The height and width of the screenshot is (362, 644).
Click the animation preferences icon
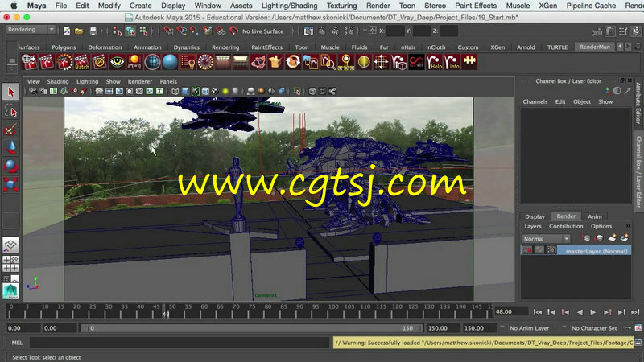(x=638, y=328)
